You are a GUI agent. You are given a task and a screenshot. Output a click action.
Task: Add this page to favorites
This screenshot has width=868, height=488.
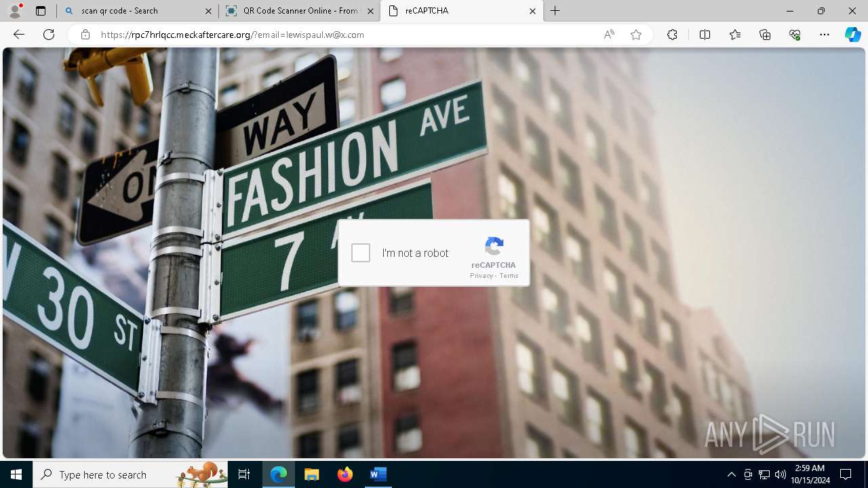click(636, 35)
